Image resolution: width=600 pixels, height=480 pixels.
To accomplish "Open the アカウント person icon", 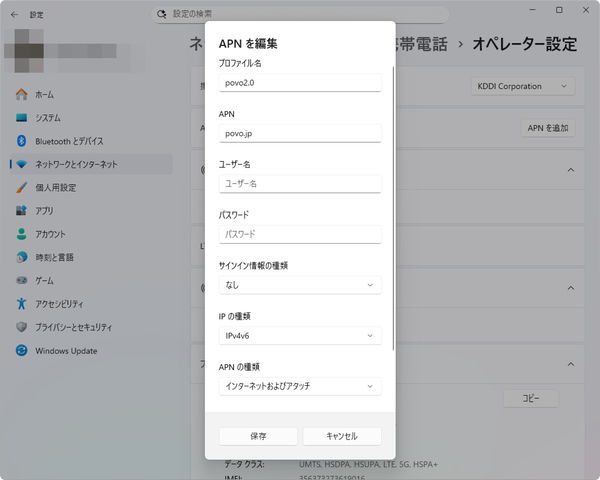I will point(21,234).
